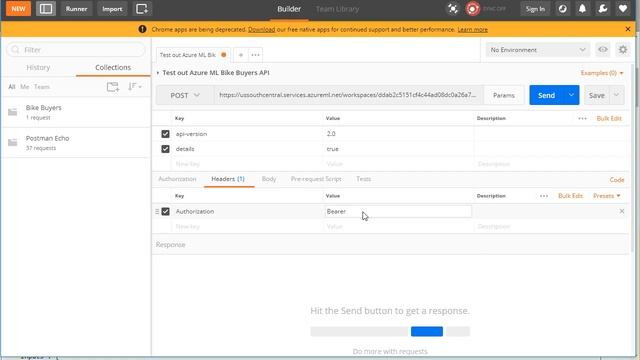Open the Runner
Image resolution: width=640 pixels, height=360 pixels.
point(76,9)
